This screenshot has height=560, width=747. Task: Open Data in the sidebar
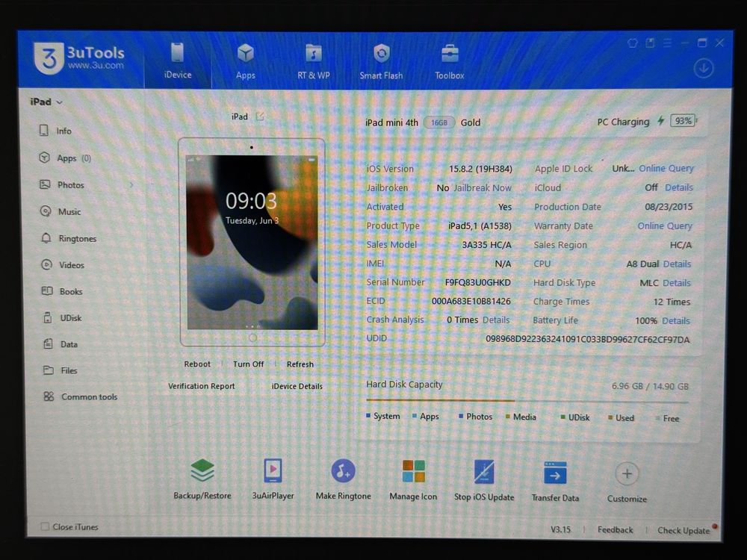(60, 343)
